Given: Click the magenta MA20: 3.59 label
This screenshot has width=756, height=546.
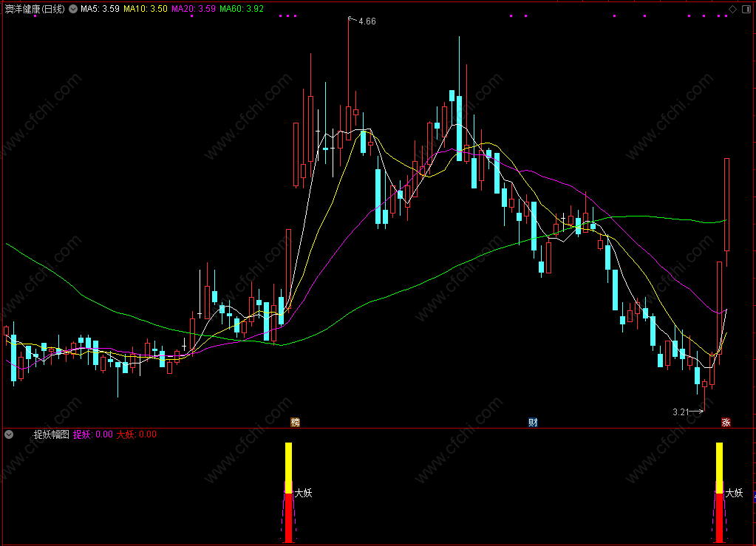Looking at the screenshot, I should pos(194,9).
